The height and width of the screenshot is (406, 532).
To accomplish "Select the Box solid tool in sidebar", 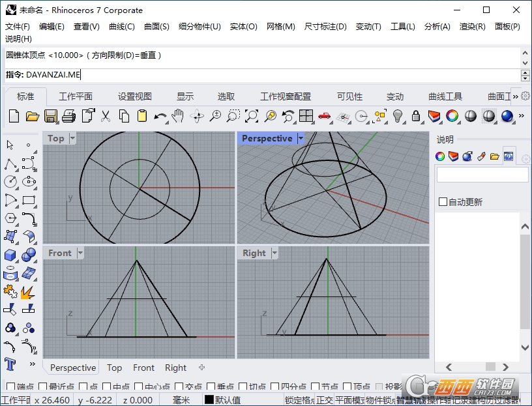I will (x=10, y=255).
